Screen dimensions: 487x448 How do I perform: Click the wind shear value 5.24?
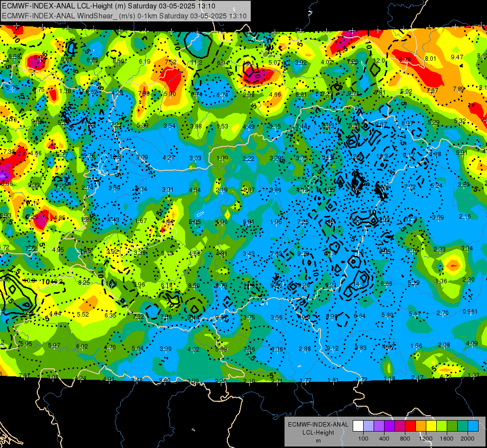click(x=436, y=186)
